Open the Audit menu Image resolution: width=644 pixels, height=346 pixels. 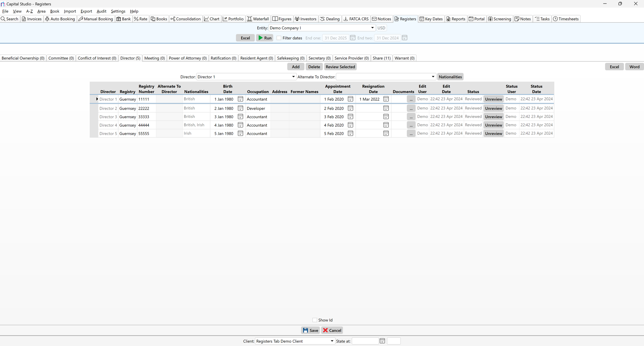101,11
